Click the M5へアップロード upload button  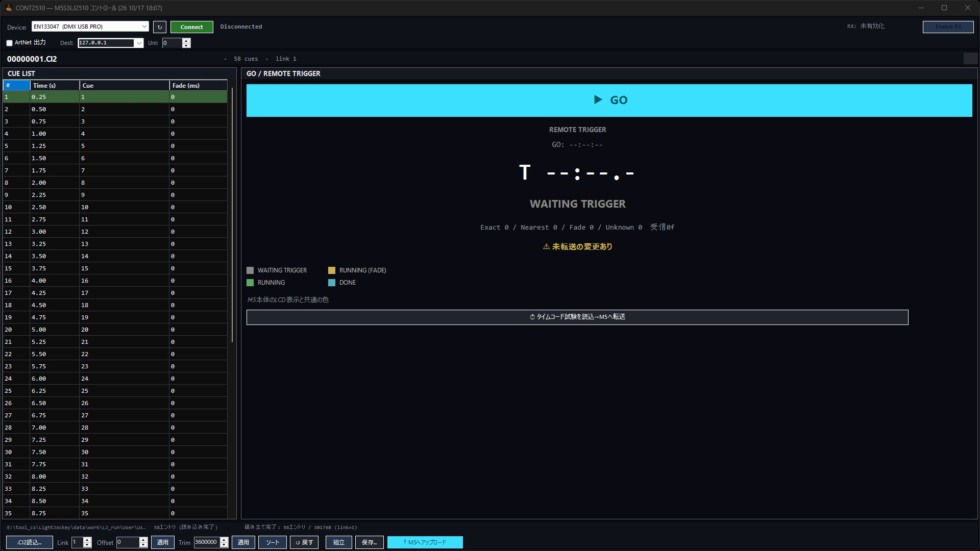coord(425,542)
